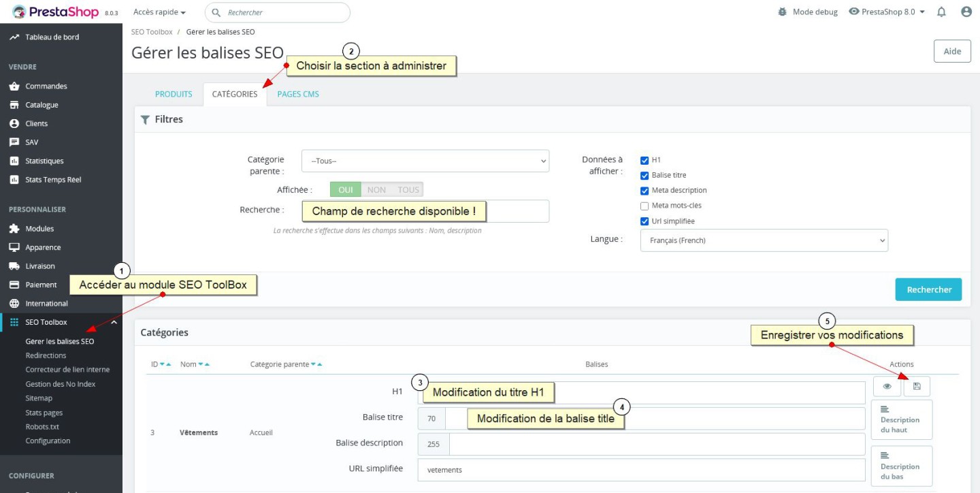Preview Vêtements category with eye icon
This screenshot has height=493, width=980.
(887, 386)
